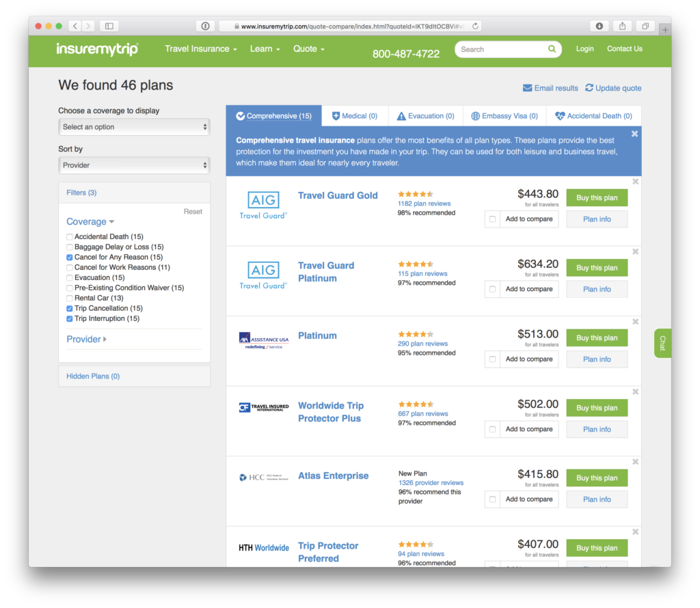Switch to the Medical (0) tab
Image resolution: width=700 pixels, height=608 pixels.
tap(355, 116)
